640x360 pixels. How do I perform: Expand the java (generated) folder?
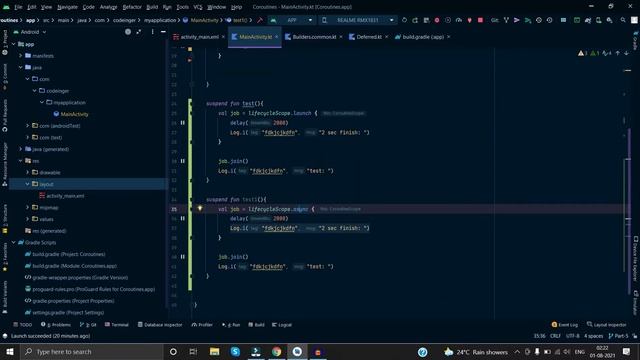[x=21, y=149]
